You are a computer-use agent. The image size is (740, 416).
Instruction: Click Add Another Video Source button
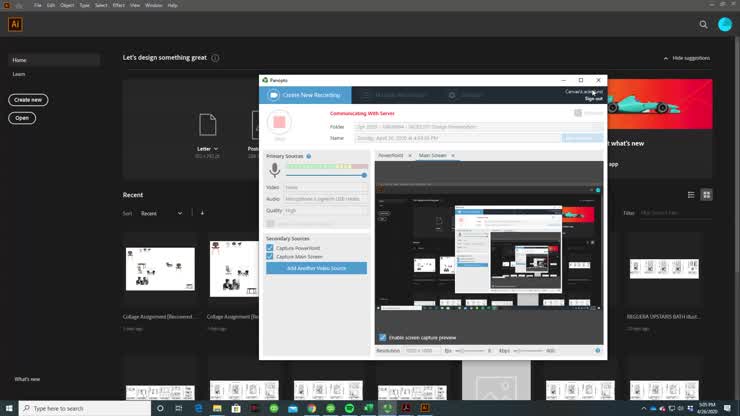click(316, 268)
